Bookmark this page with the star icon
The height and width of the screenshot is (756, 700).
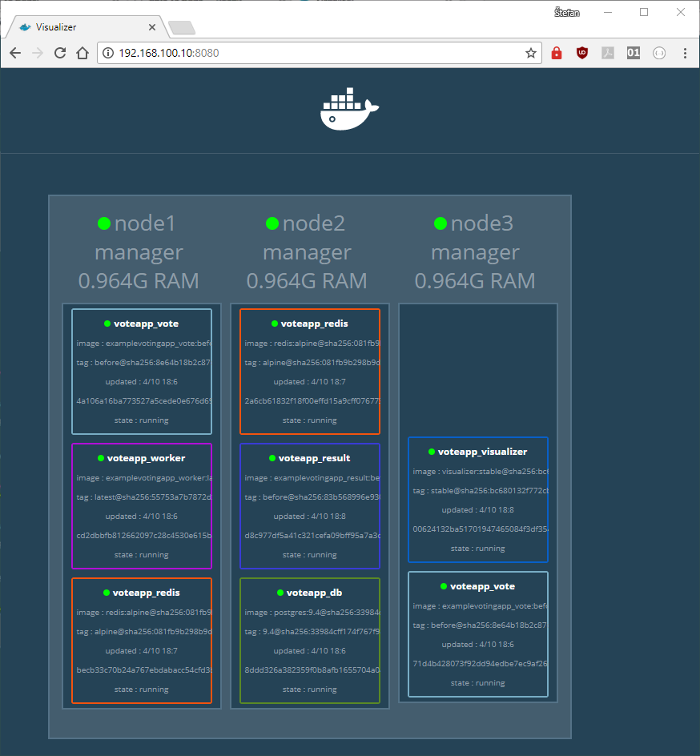(530, 54)
